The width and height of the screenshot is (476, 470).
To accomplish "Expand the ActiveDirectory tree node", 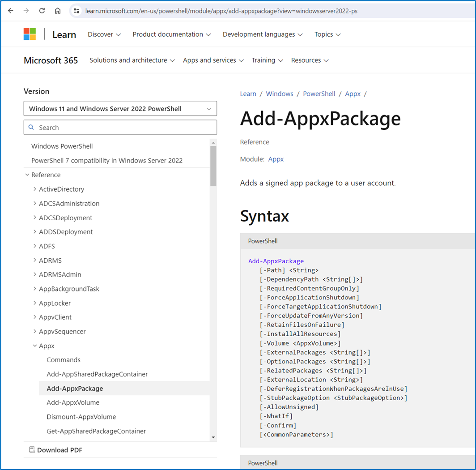I will (35, 189).
